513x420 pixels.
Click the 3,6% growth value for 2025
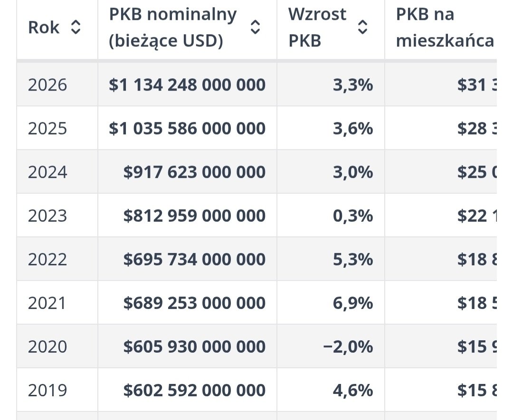pos(353,129)
